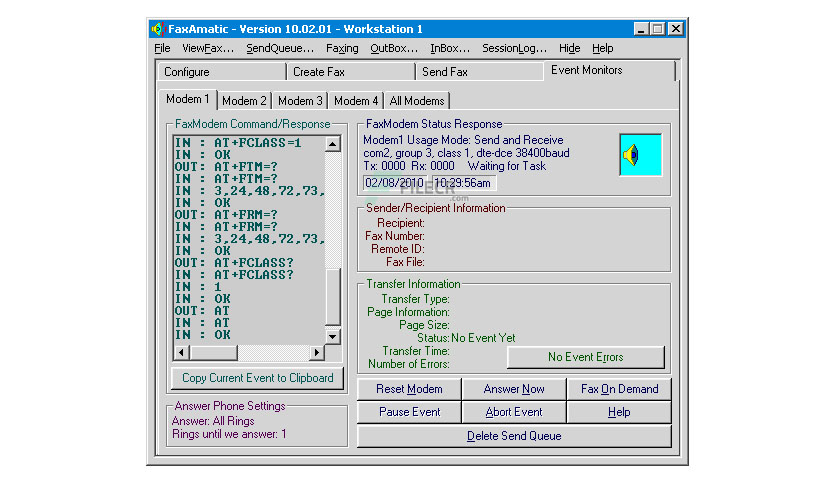
Task: Minimize the FaxAmatic window
Action: [641, 29]
